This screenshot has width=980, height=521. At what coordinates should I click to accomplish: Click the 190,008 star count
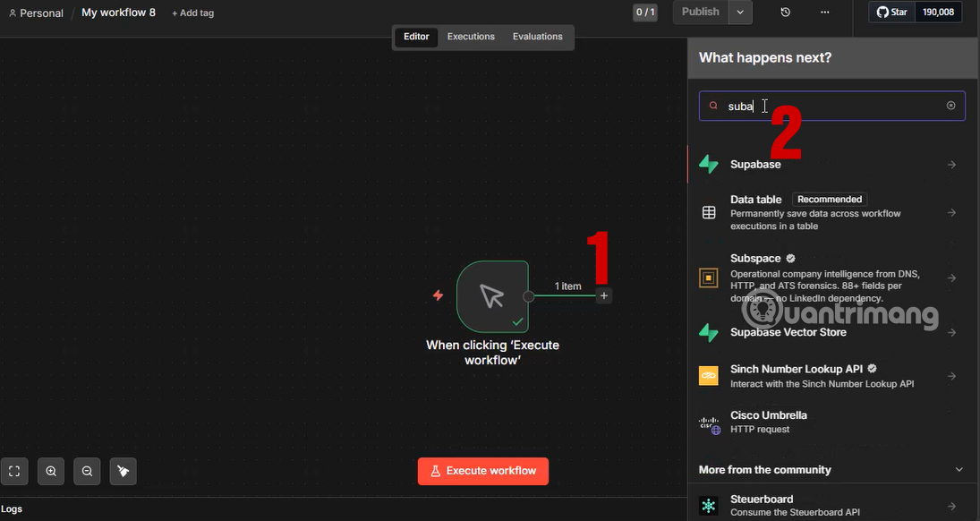coord(938,12)
